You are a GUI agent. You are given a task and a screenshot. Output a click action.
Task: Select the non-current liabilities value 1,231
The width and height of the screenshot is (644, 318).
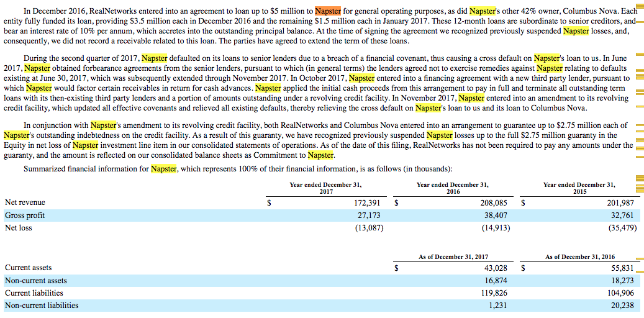[x=499, y=306]
